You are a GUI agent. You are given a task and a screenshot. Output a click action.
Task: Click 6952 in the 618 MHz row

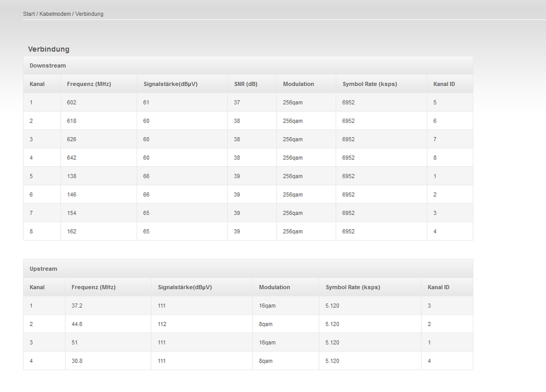point(348,121)
